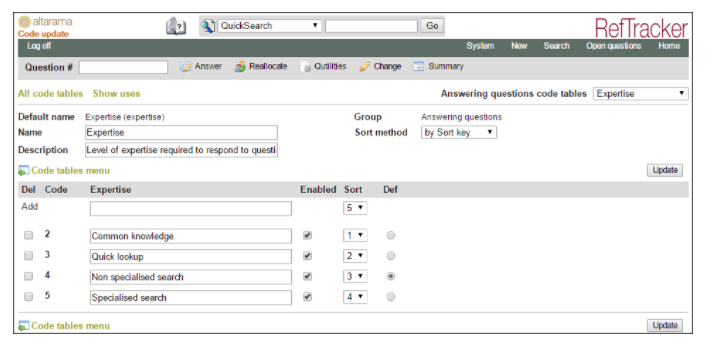Click the Answer toolbar icon
718x361 pixels.
coord(185,67)
